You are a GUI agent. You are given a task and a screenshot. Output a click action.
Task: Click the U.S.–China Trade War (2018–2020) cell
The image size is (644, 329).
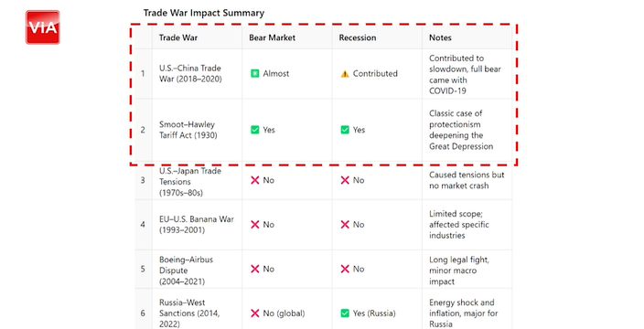coord(198,73)
